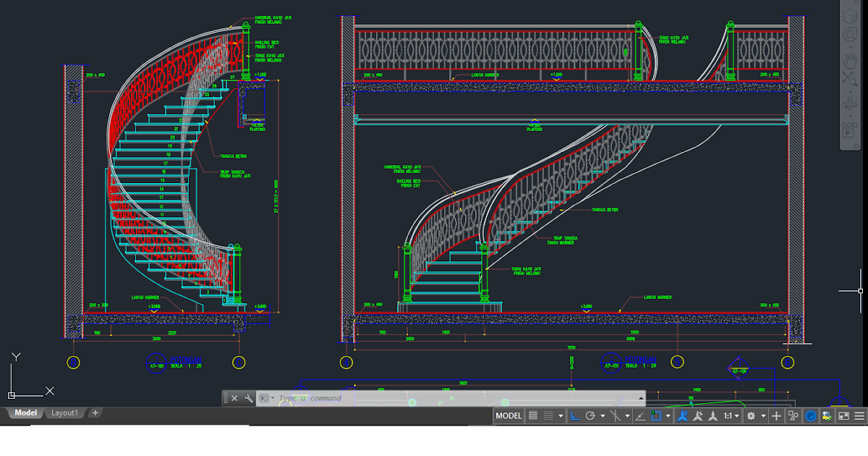Click the customization hamburger icon in status bar

(859, 415)
